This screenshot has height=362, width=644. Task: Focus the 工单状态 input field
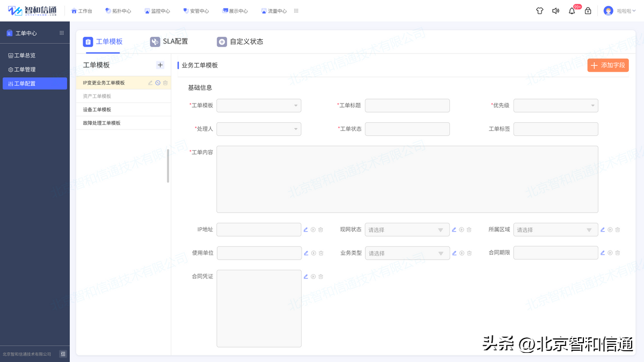[407, 129]
